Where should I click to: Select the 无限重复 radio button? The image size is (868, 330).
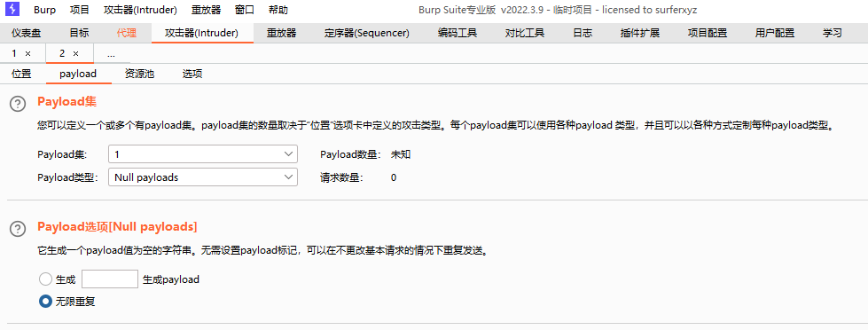click(x=45, y=302)
